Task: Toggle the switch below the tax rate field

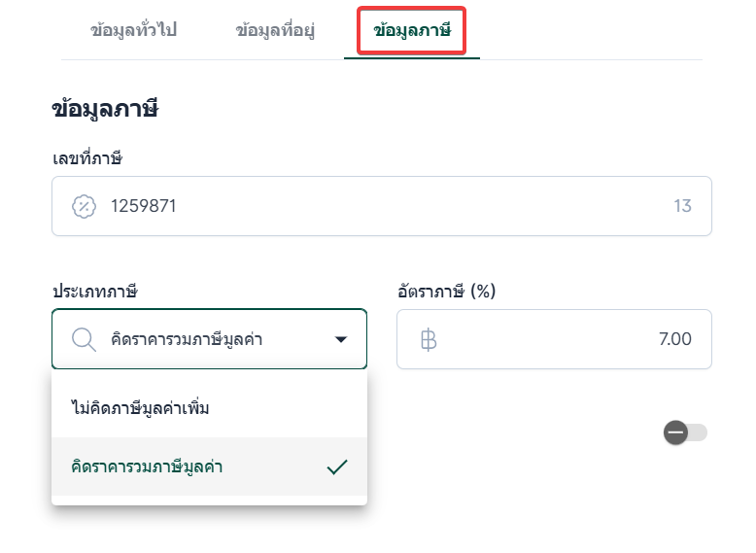Action: (685, 432)
